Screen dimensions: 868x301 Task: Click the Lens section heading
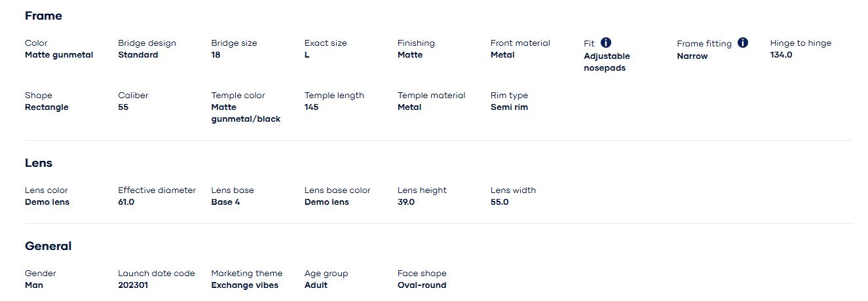click(x=39, y=163)
